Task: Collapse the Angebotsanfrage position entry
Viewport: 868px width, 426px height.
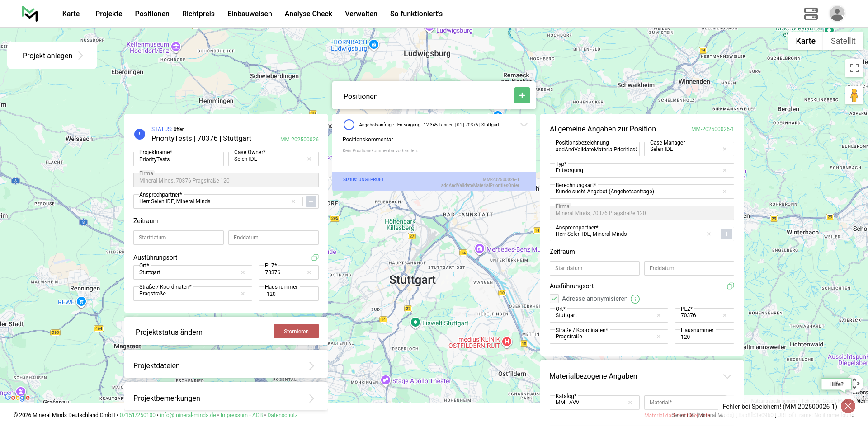Action: point(524,125)
